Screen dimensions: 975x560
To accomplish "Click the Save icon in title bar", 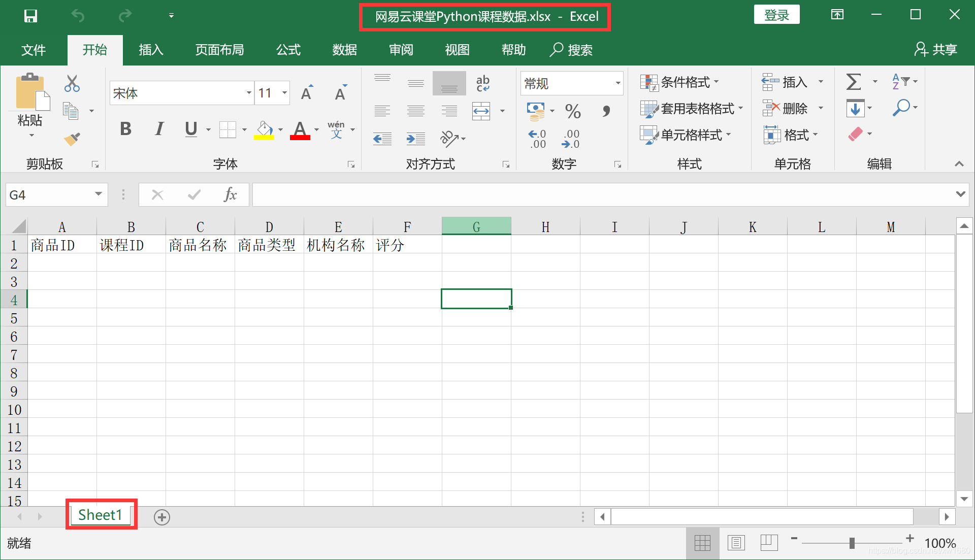I will click(x=30, y=16).
